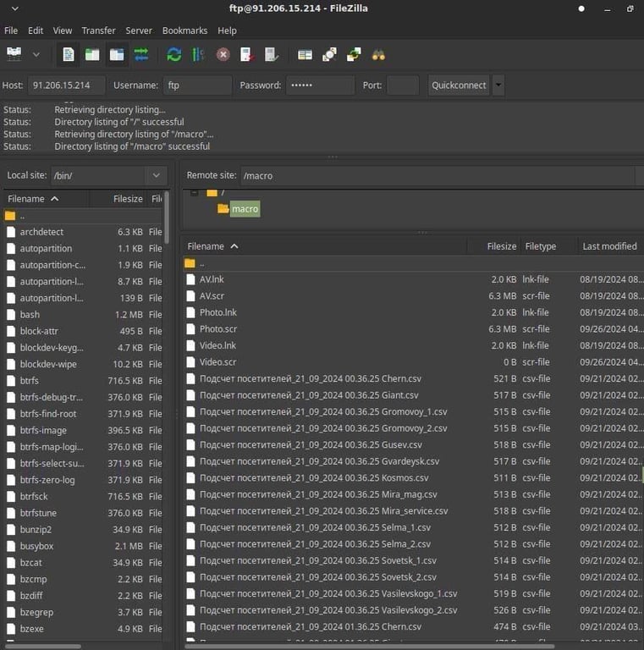This screenshot has width=644, height=650.
Task: Toggle directory comparison icon
Action: tap(329, 54)
